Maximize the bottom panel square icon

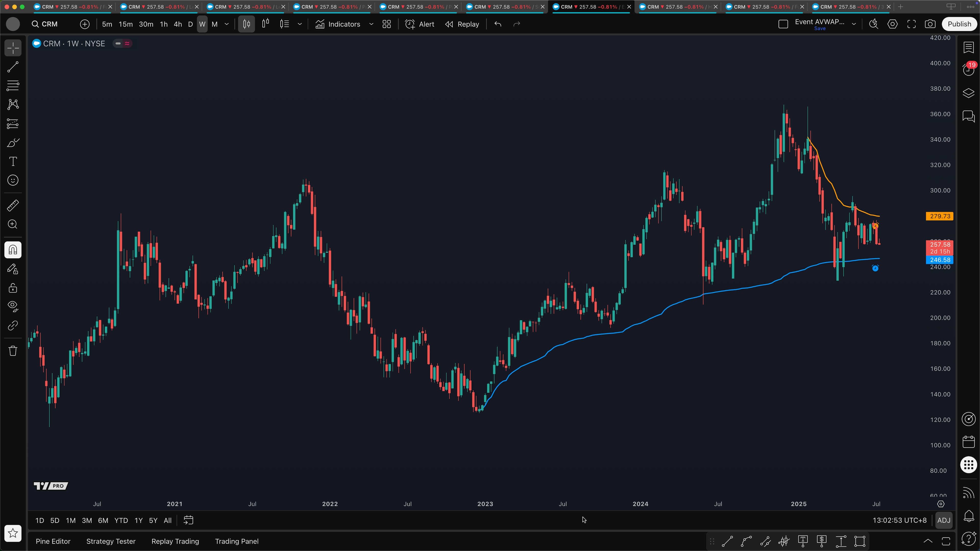pos(946,542)
